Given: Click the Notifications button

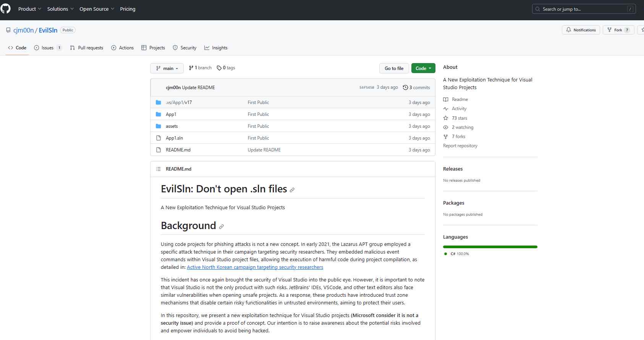Looking at the screenshot, I should click(581, 30).
